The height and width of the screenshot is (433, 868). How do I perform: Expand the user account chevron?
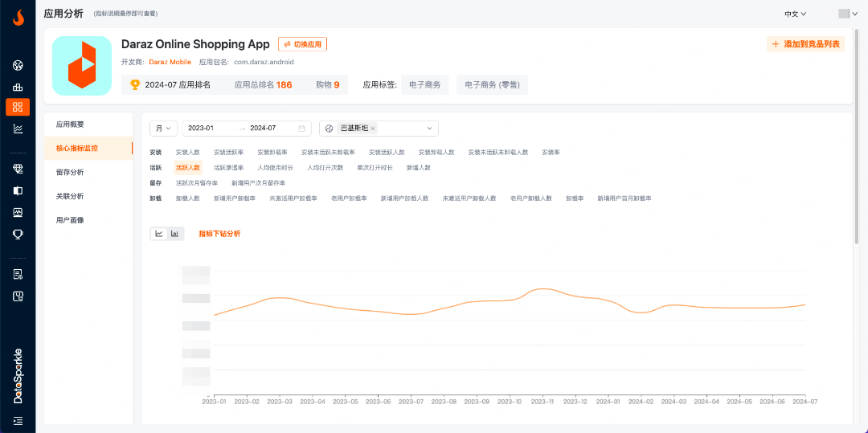(x=854, y=14)
